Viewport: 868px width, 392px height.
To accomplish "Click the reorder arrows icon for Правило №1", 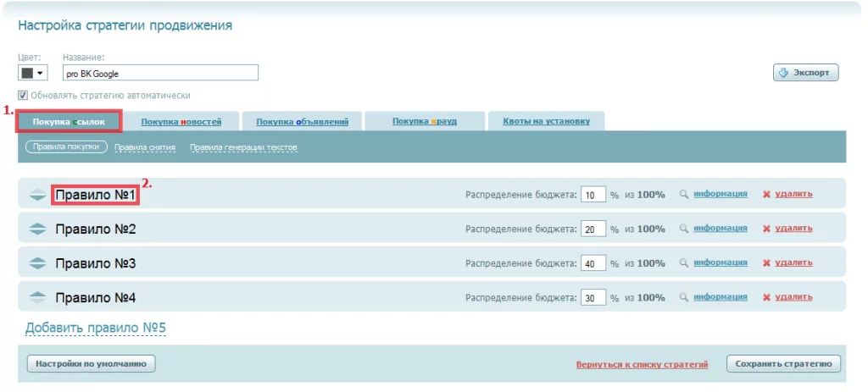I will point(37,196).
